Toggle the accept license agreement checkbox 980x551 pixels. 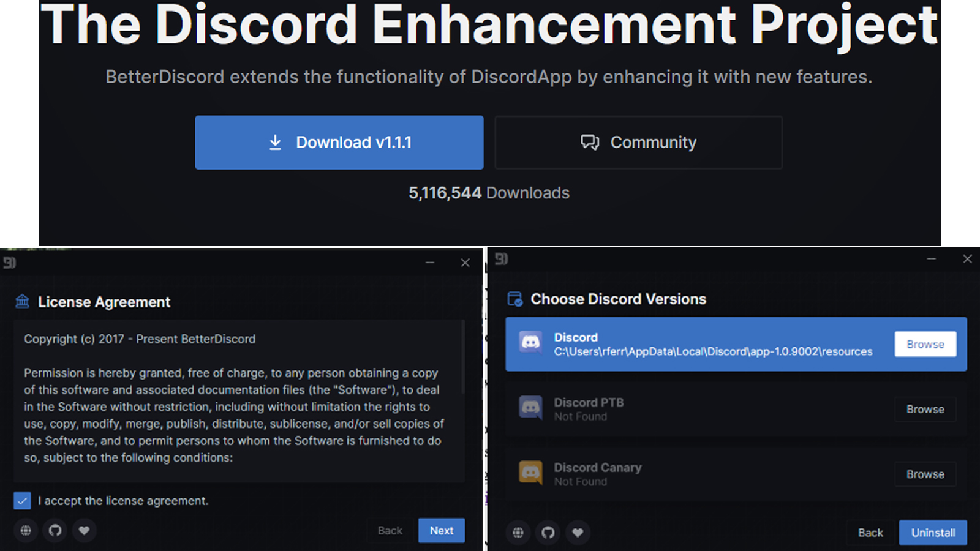click(22, 500)
